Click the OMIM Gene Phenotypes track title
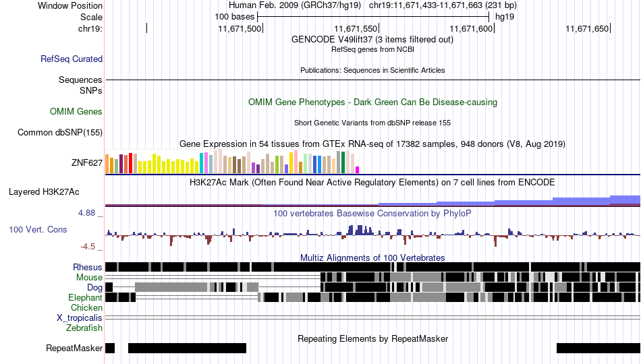641x364 pixels. [x=372, y=102]
